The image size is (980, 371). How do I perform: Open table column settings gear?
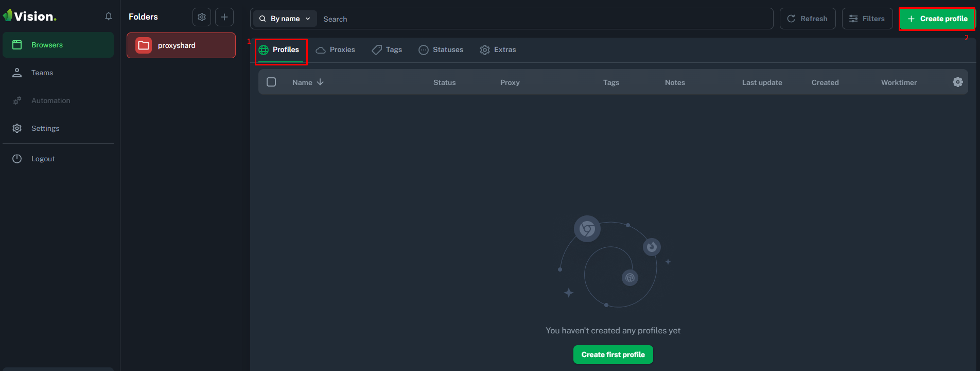coord(957,82)
